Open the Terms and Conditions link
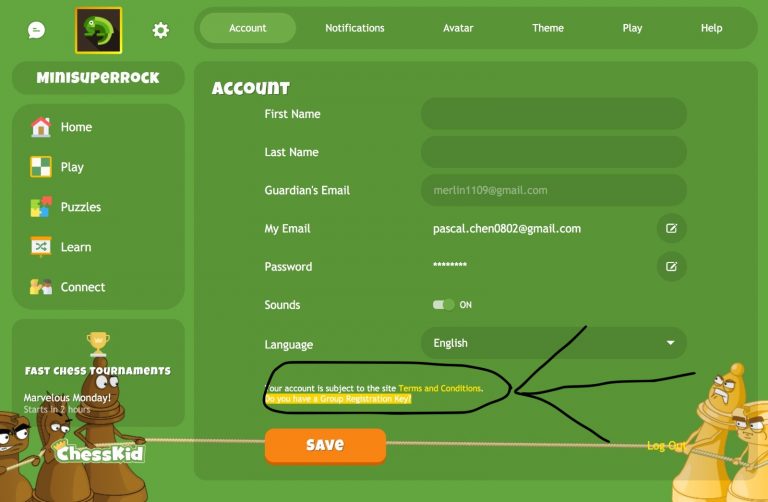768x502 pixels. (439, 388)
